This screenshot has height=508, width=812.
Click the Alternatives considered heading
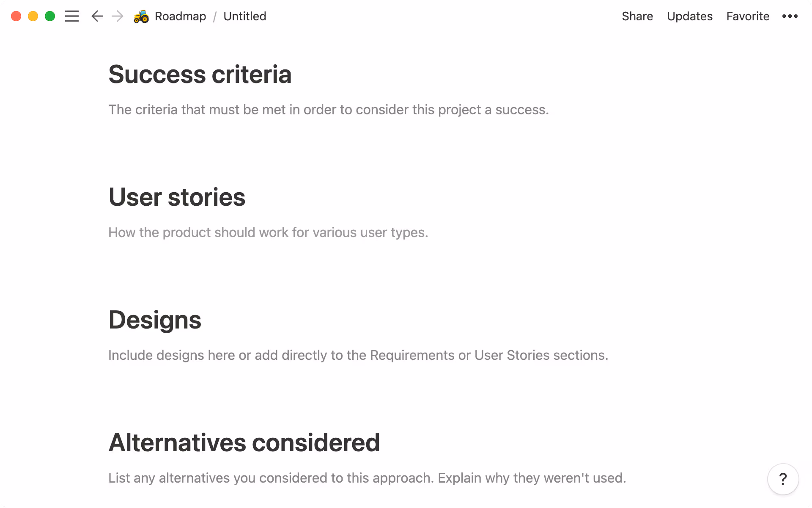(x=244, y=442)
